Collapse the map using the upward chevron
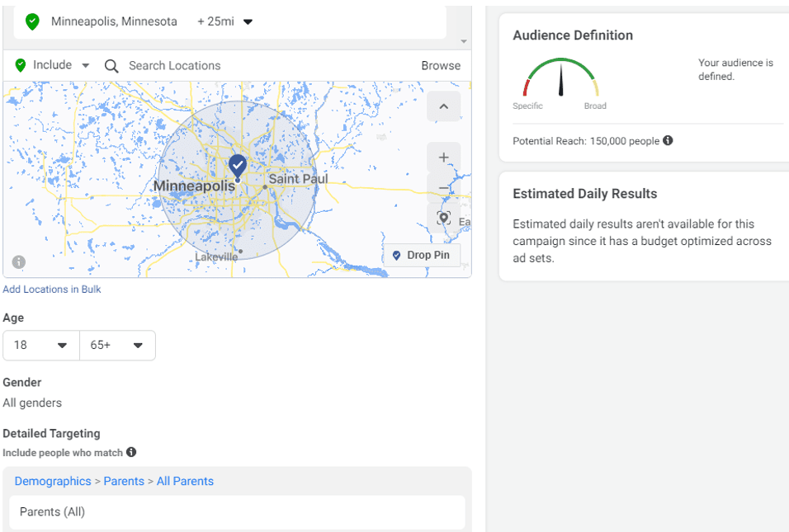Screen dimensions: 789x532 443,106
